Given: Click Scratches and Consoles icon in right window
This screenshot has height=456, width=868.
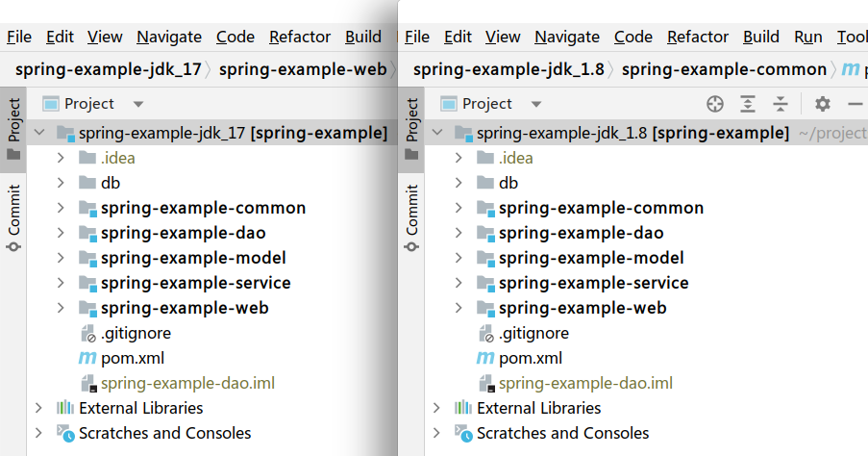Looking at the screenshot, I should click(x=463, y=433).
